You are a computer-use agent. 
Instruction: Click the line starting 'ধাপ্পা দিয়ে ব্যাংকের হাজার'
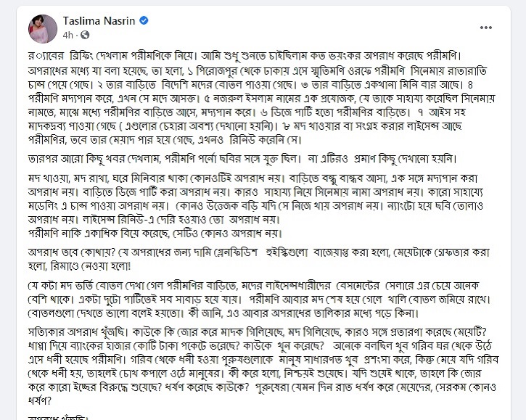[260, 345]
